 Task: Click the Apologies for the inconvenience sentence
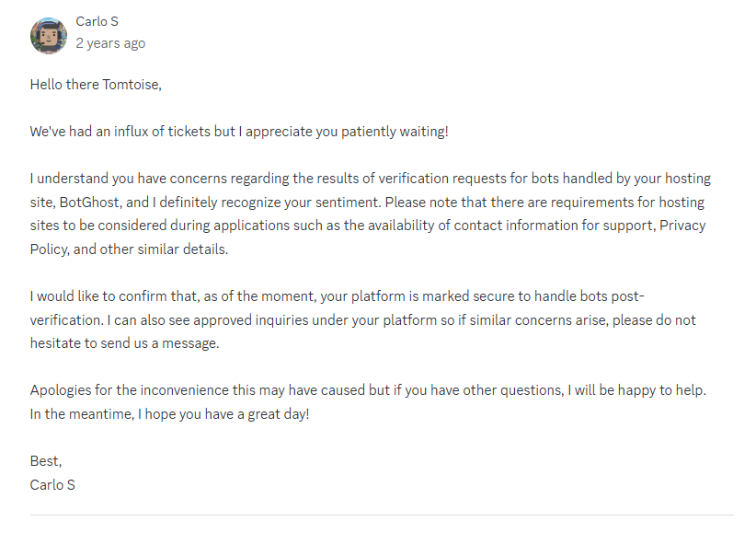tap(368, 390)
